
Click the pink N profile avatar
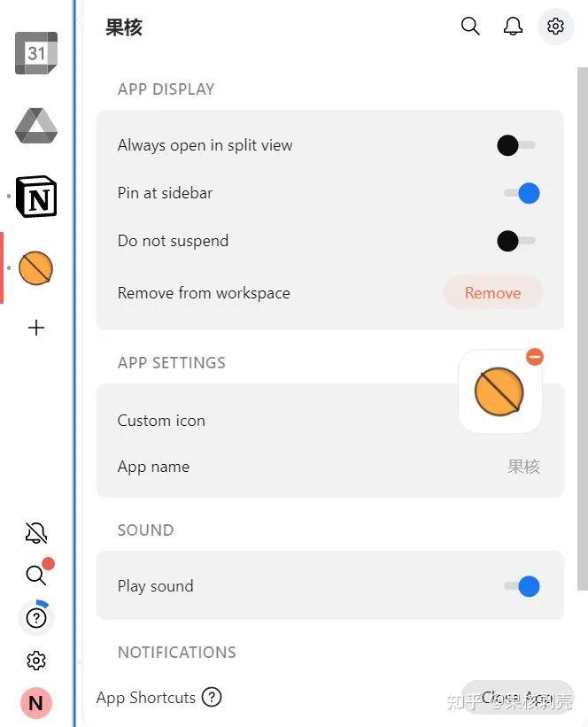point(36,703)
